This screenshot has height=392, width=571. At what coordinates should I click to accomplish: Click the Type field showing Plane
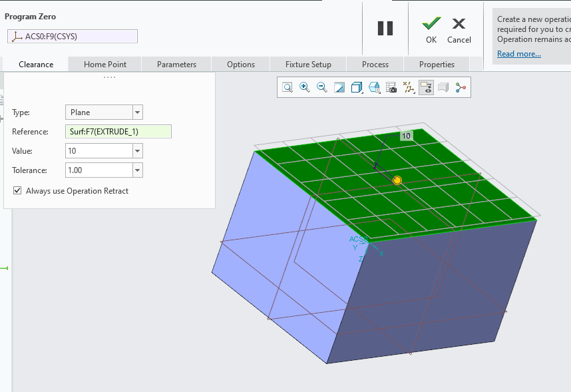(x=99, y=112)
